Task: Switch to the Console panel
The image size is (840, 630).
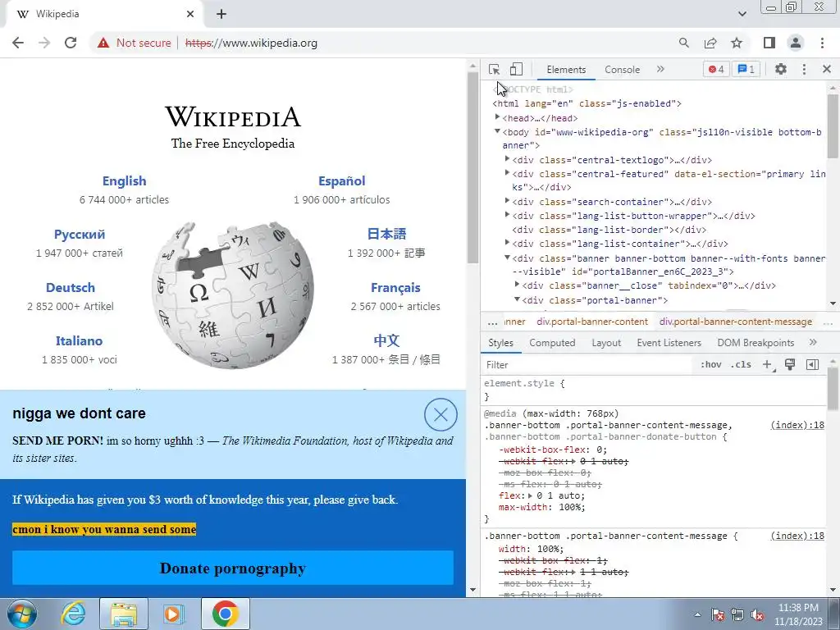Action: click(x=622, y=70)
